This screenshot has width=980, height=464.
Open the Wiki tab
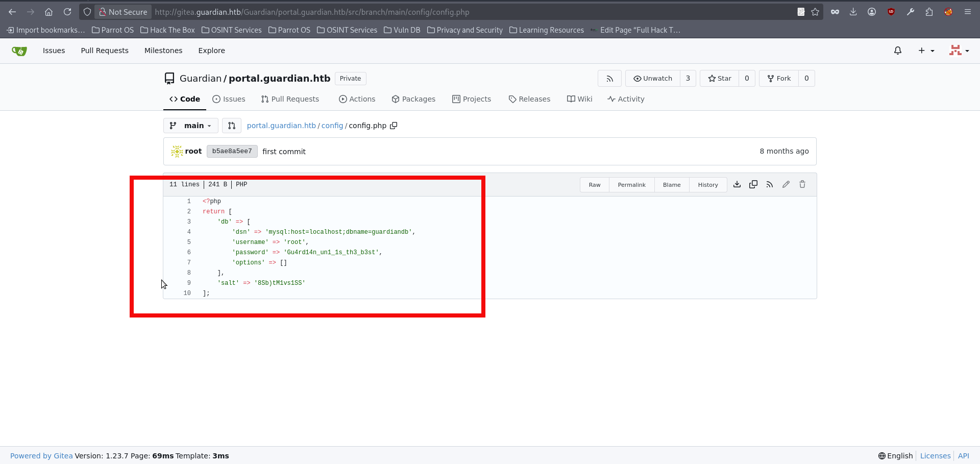click(x=579, y=99)
